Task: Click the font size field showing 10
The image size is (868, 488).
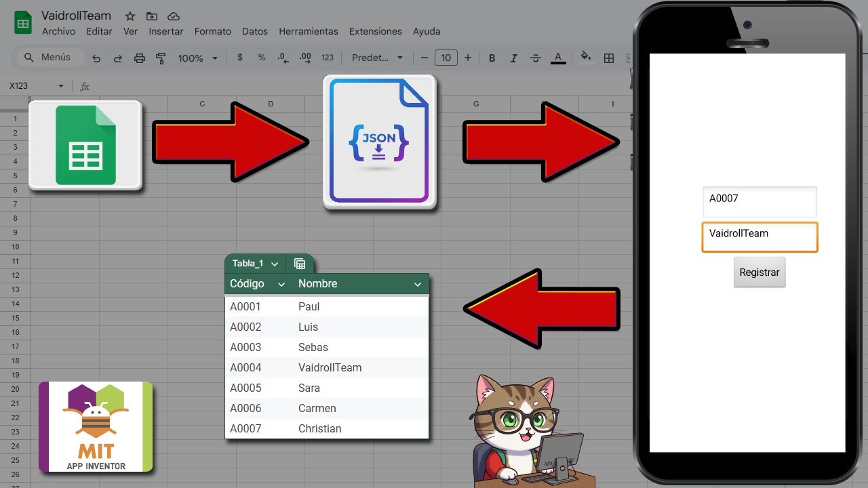Action: pos(446,58)
